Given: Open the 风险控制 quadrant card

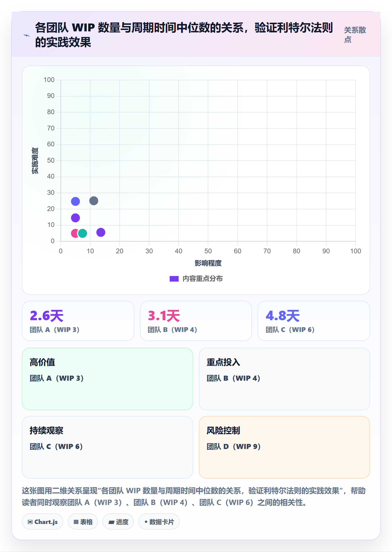Looking at the screenshot, I should (284, 447).
